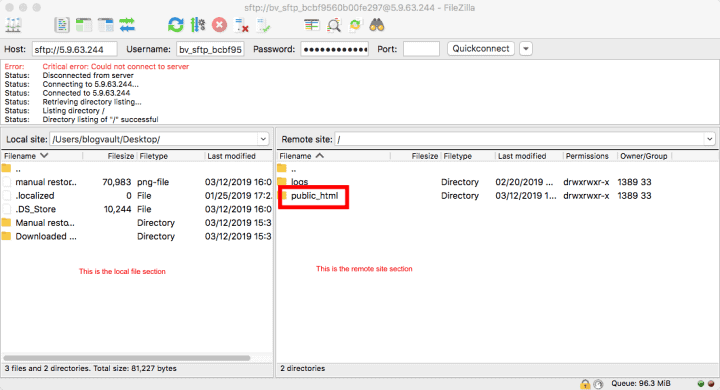Image resolution: width=720 pixels, height=390 pixels.
Task: Sort remote files by Filesize column
Action: pos(416,156)
